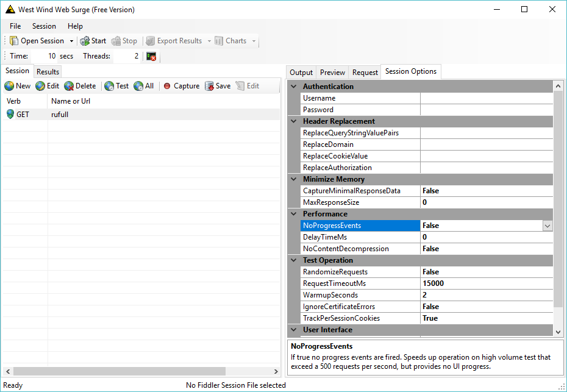Switch to the Output tab

[x=301, y=73]
